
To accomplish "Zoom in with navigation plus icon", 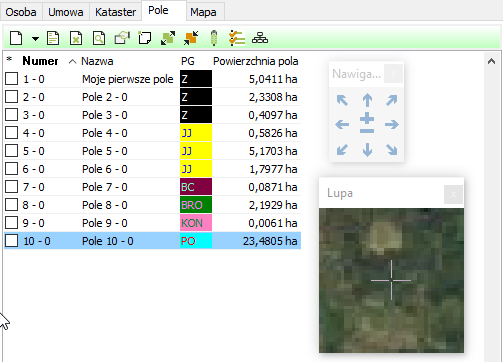I will pos(367,119).
